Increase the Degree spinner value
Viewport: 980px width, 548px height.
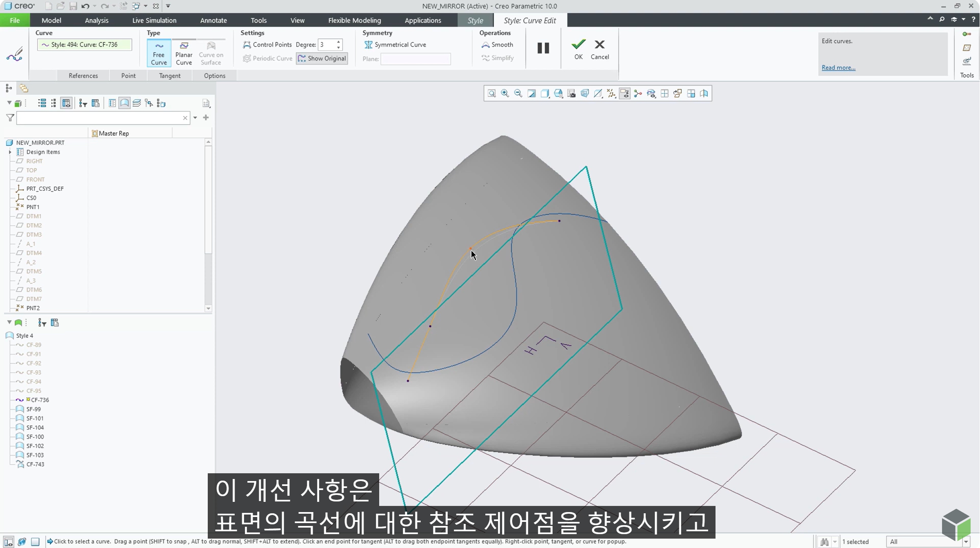(338, 42)
